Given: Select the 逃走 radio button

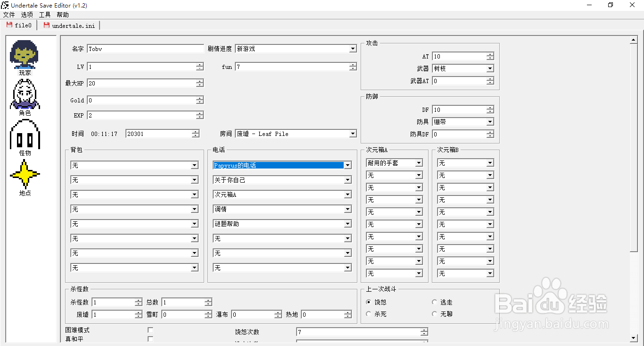Looking at the screenshot, I should (x=435, y=302).
